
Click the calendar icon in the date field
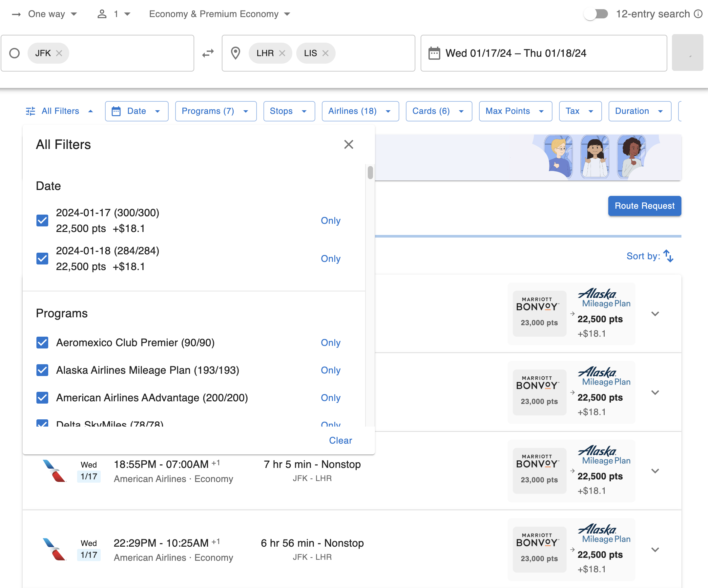pos(434,53)
